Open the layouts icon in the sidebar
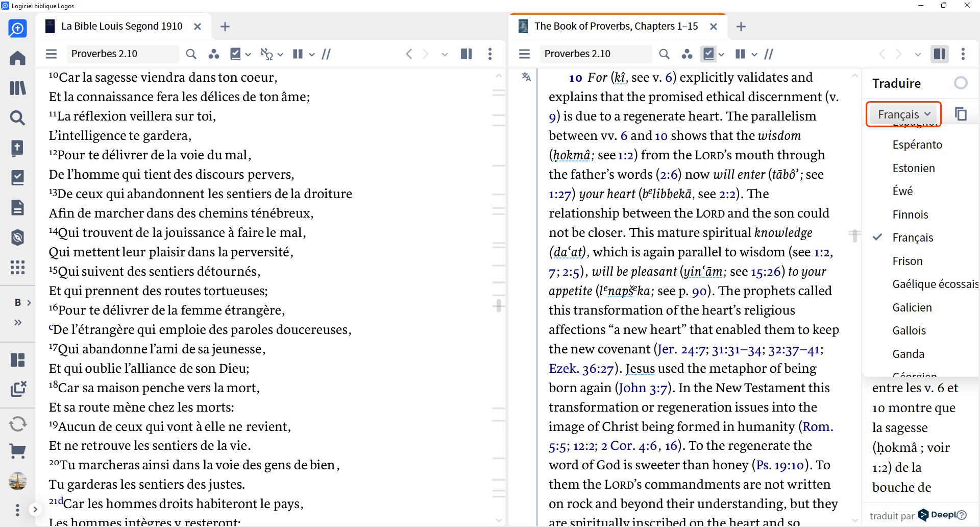Image resolution: width=980 pixels, height=527 pixels. (x=17, y=360)
